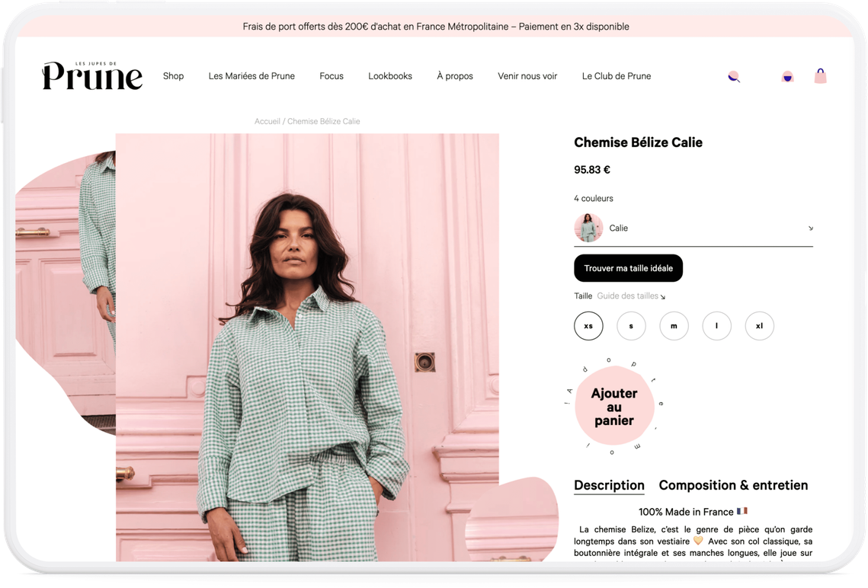Open Lookbooks menu item
868x588 pixels.
(390, 75)
